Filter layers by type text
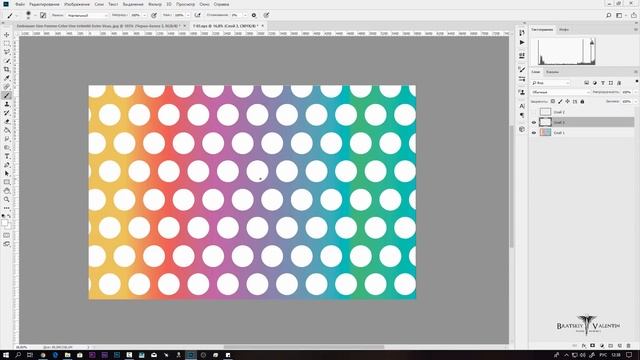 tap(603, 83)
